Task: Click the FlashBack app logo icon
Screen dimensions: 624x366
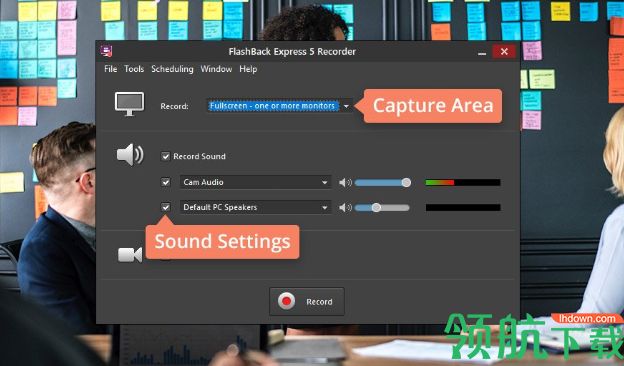Action: [107, 51]
